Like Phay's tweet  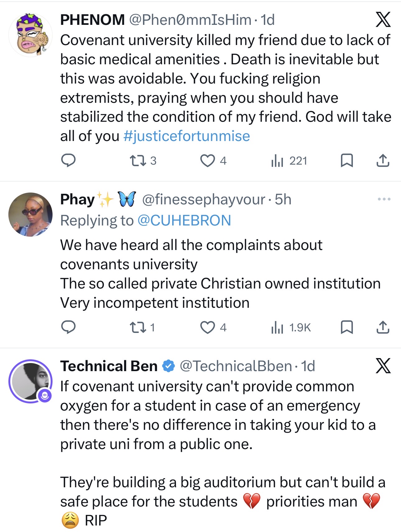(x=207, y=327)
